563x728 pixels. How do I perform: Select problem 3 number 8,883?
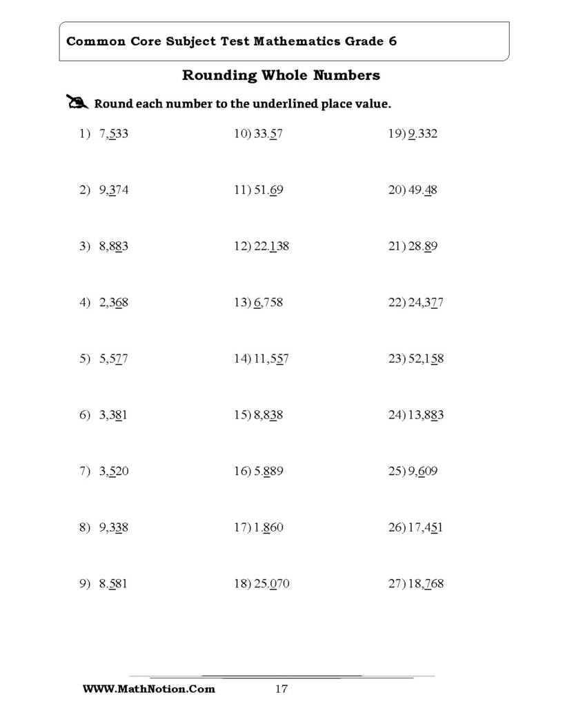113,246
